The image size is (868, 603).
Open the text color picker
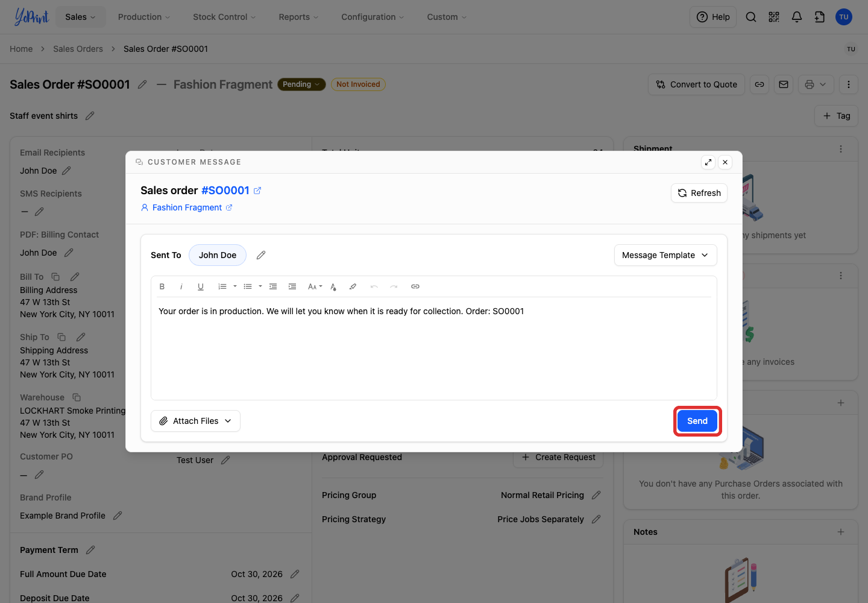[333, 286]
